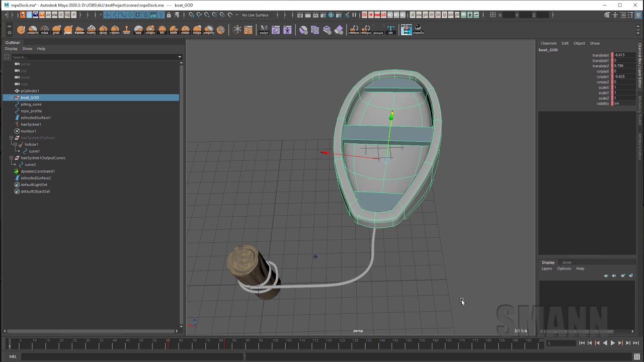Open the Outliner Show menu
Image resolution: width=644 pixels, height=362 pixels.
coord(27,49)
